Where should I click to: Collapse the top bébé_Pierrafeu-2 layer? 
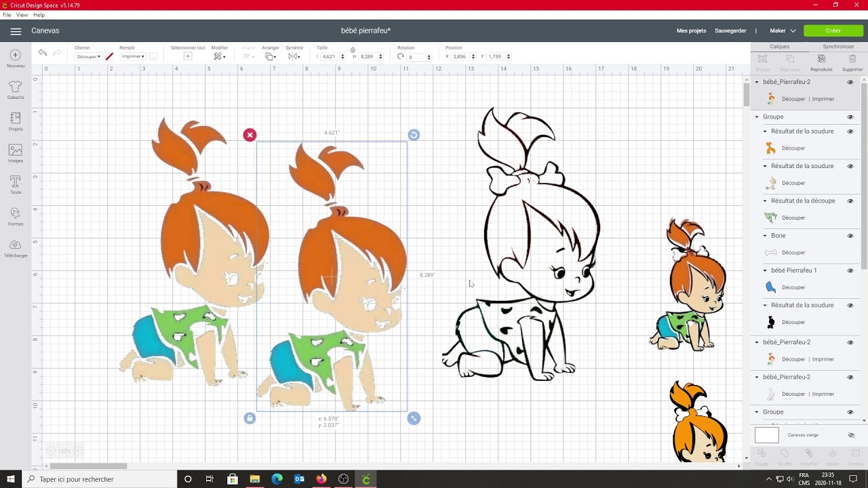coord(757,82)
